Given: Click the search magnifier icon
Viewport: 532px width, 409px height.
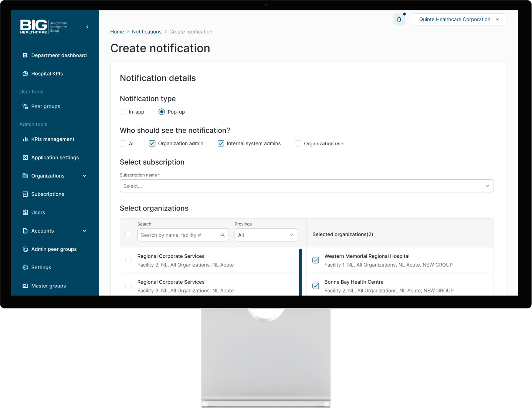Looking at the screenshot, I should 222,235.
